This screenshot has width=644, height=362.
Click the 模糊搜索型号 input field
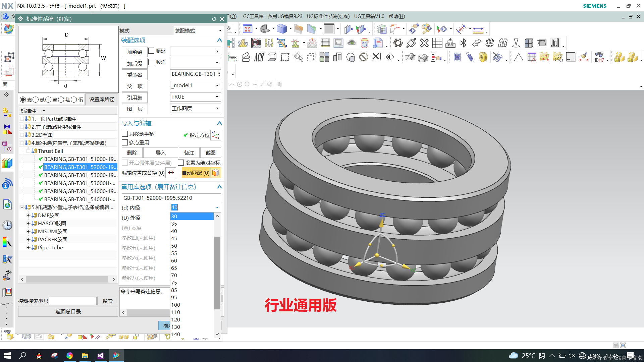[x=73, y=301]
